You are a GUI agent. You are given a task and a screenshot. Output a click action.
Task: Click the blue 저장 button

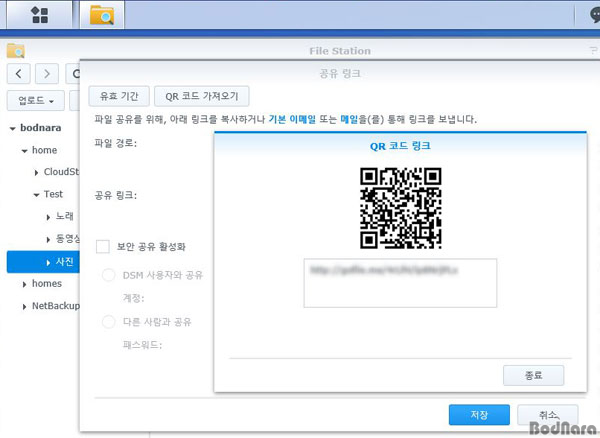pos(479,415)
